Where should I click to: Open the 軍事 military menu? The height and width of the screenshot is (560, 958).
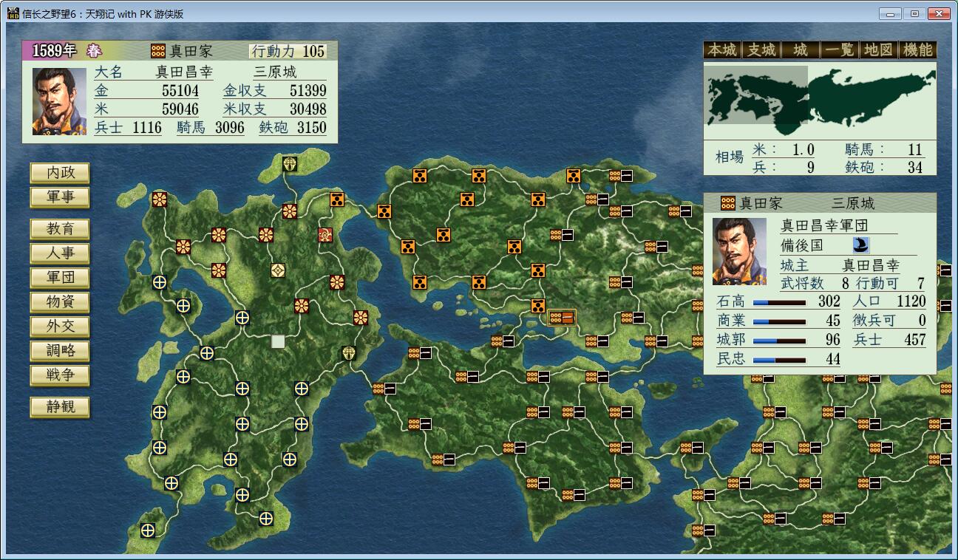tap(60, 197)
